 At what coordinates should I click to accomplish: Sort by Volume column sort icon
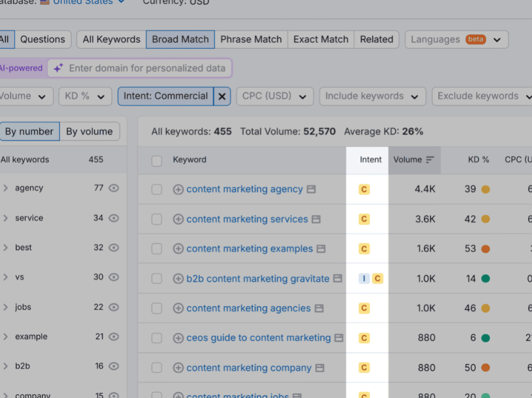430,159
